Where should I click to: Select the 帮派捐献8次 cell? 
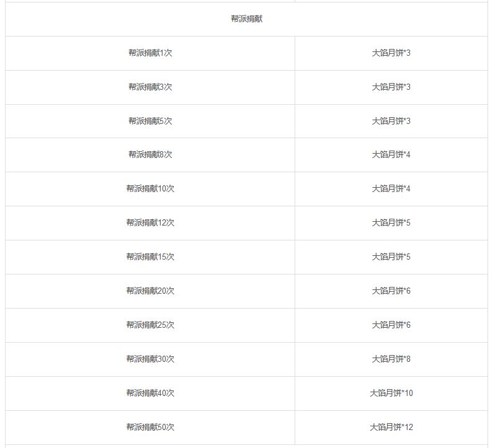click(x=150, y=155)
